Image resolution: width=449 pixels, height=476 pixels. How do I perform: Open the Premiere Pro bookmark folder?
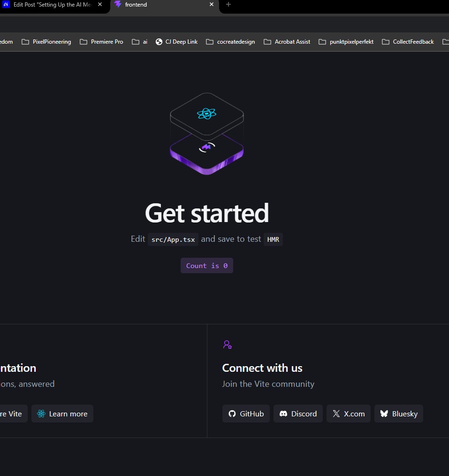coord(101,42)
